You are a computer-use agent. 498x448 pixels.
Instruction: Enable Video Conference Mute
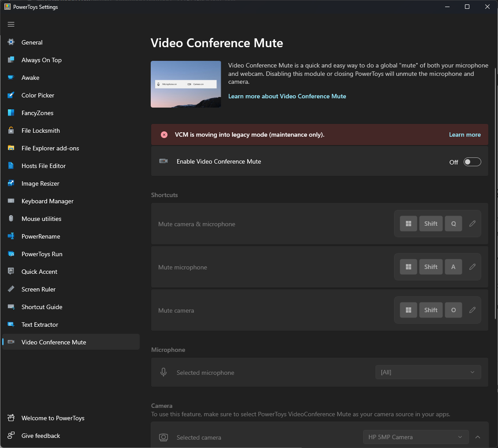(x=472, y=162)
